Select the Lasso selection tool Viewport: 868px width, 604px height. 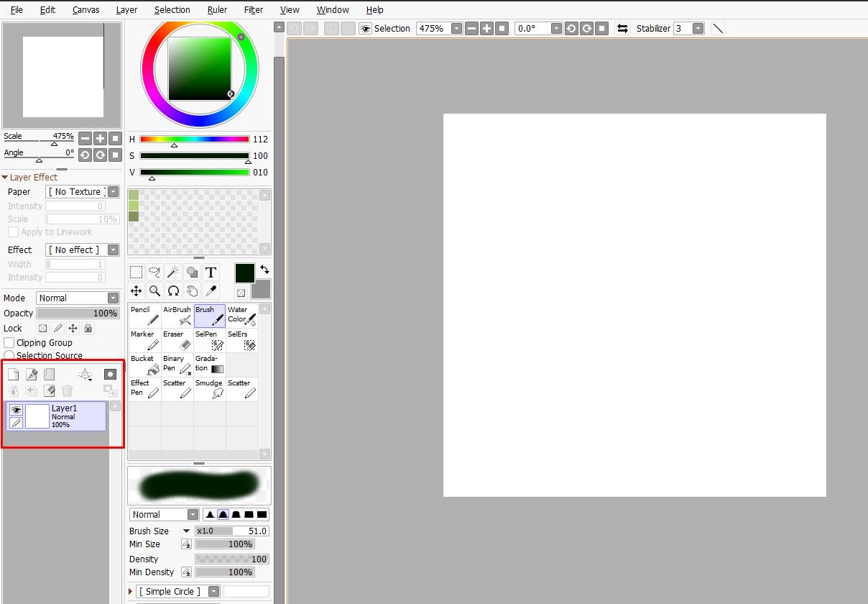point(154,272)
